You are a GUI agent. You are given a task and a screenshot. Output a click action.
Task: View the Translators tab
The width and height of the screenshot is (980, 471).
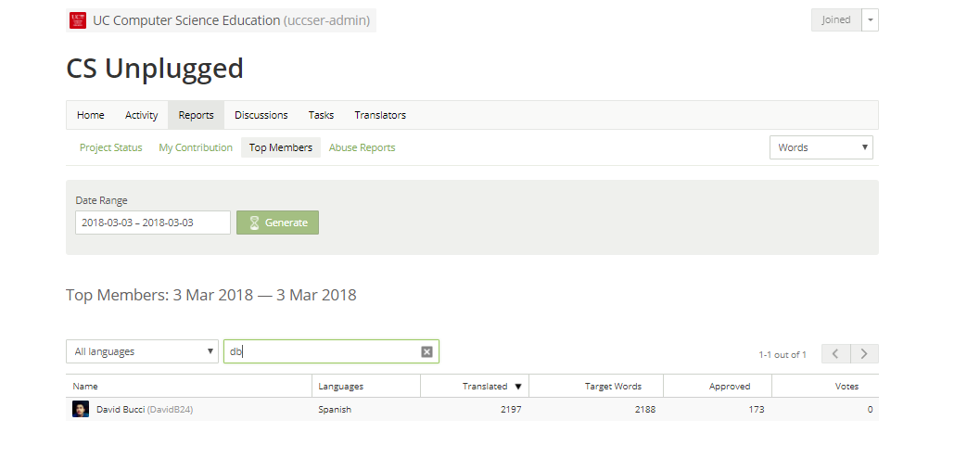coord(380,115)
